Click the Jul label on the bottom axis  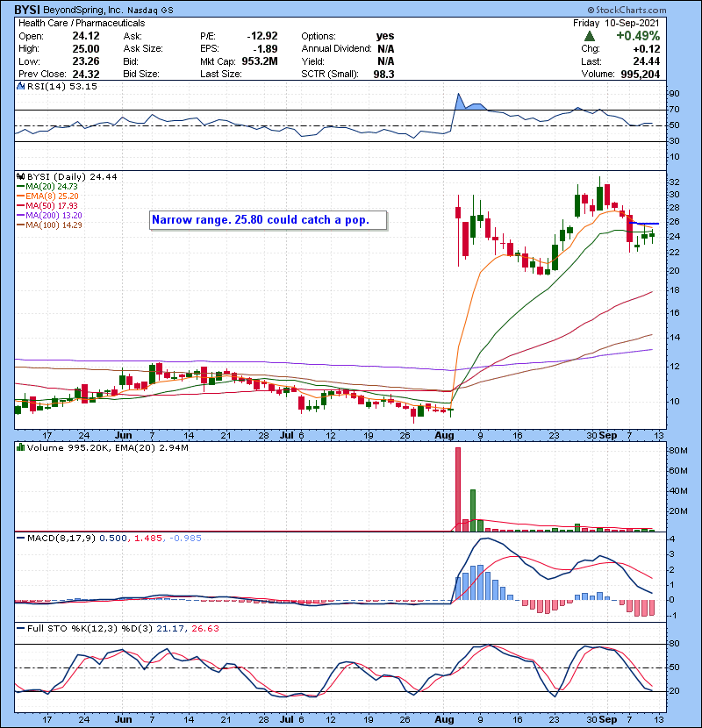tap(287, 719)
